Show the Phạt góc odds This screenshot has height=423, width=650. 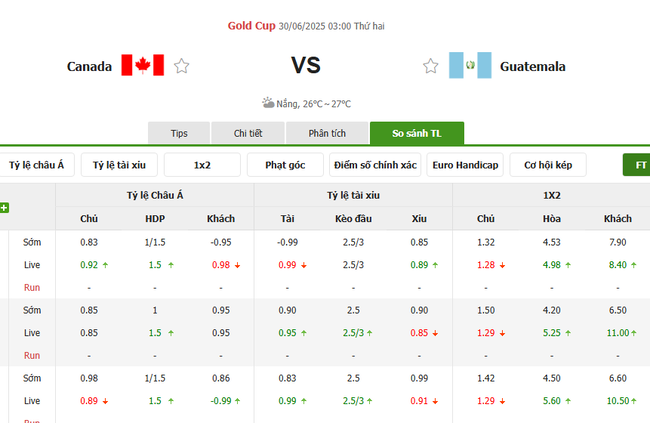point(285,165)
